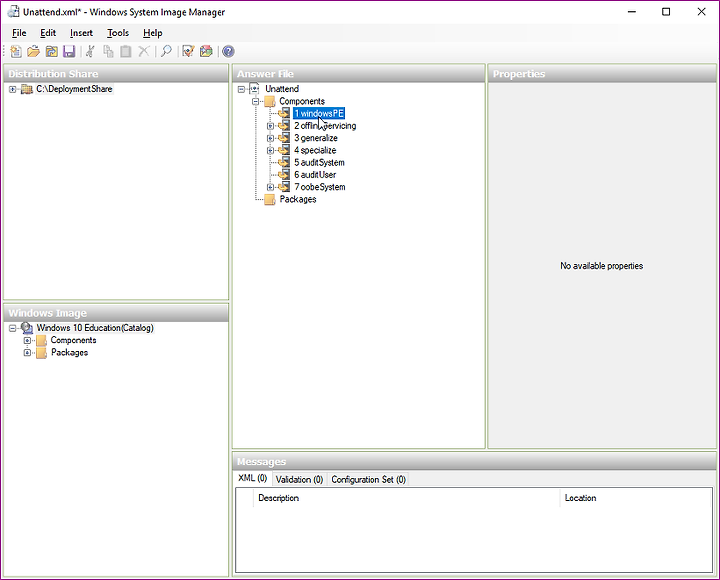Click the Cut scissors toolbar icon
720x580 pixels.
90,51
